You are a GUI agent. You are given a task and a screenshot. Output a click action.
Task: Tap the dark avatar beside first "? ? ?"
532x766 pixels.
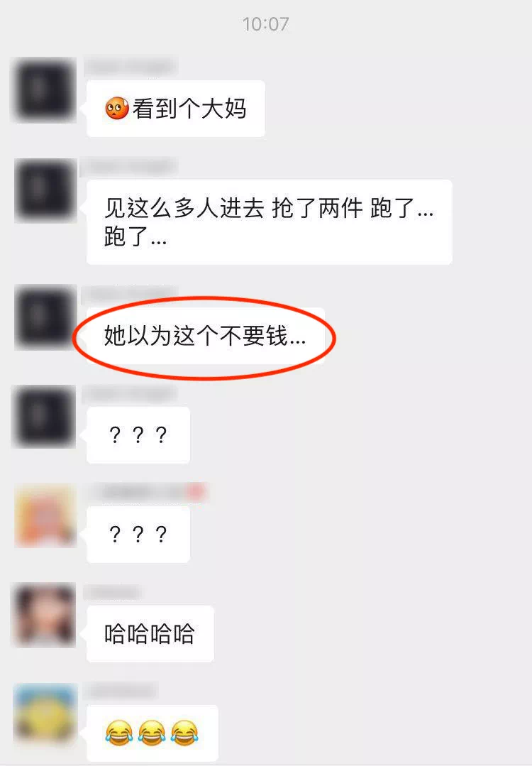pyautogui.click(x=44, y=416)
